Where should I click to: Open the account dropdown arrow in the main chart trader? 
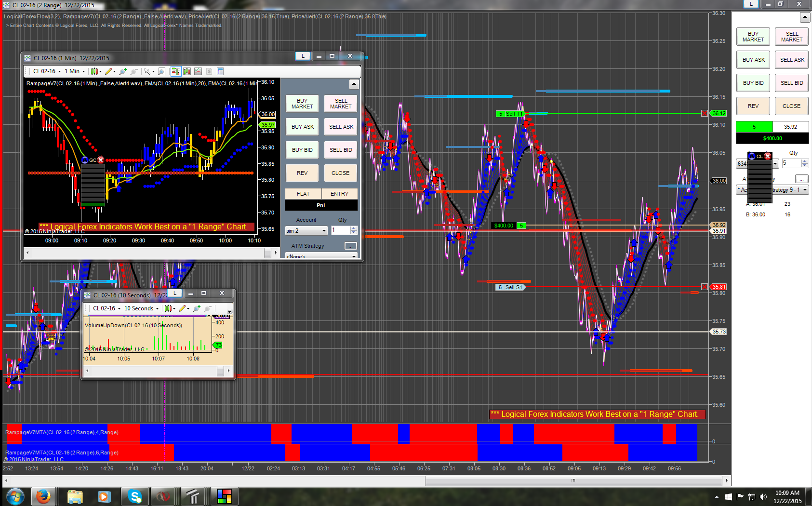click(775, 164)
